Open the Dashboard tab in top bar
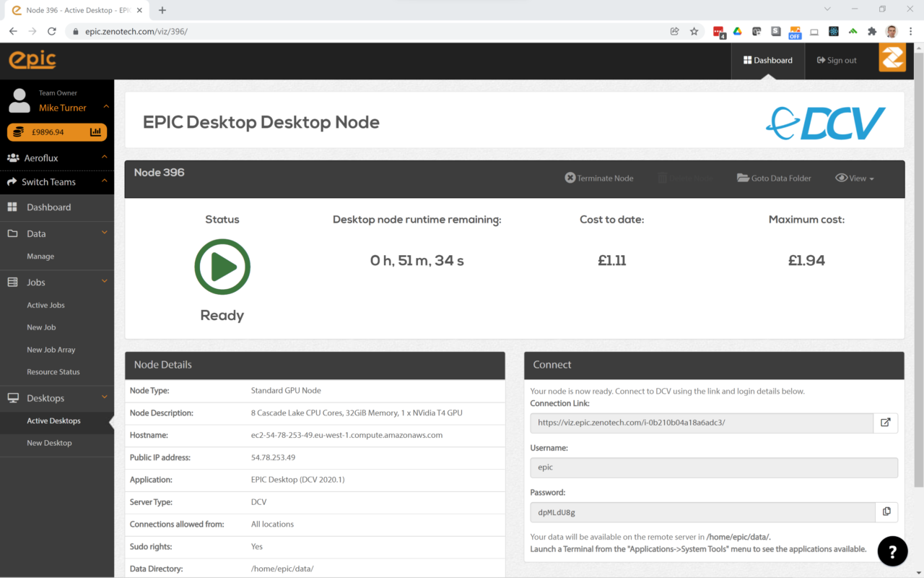The width and height of the screenshot is (924, 578). tap(768, 61)
